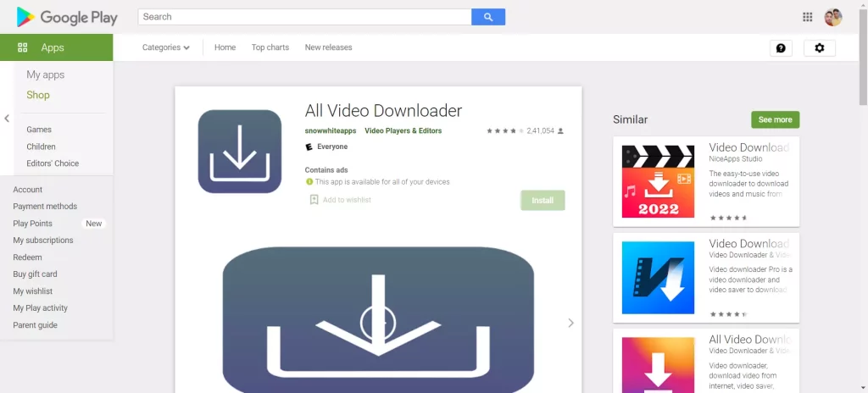Image resolution: width=868 pixels, height=393 pixels.
Task: Click the Contains ads label
Action: [x=326, y=170]
